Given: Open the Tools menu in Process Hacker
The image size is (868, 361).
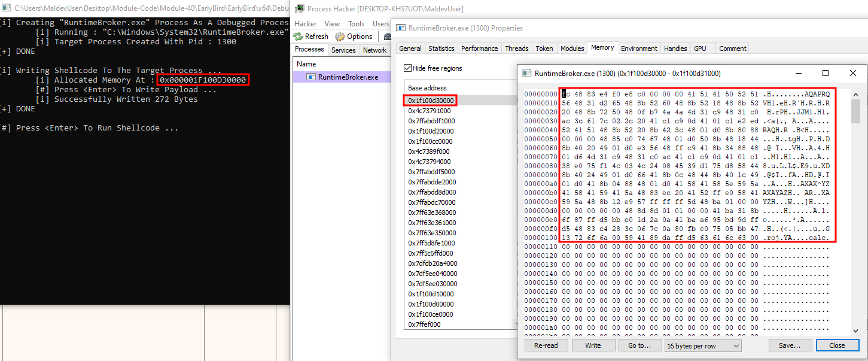Looking at the screenshot, I should 357,24.
